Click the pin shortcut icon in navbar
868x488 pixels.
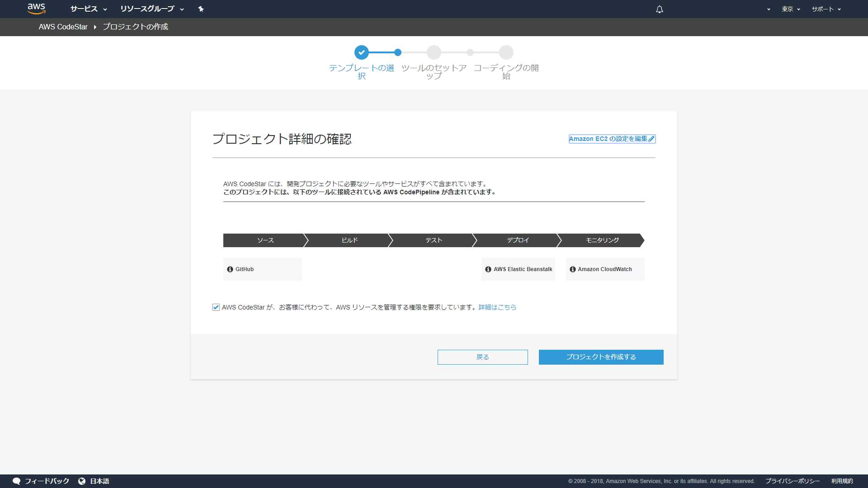pyautogui.click(x=201, y=9)
